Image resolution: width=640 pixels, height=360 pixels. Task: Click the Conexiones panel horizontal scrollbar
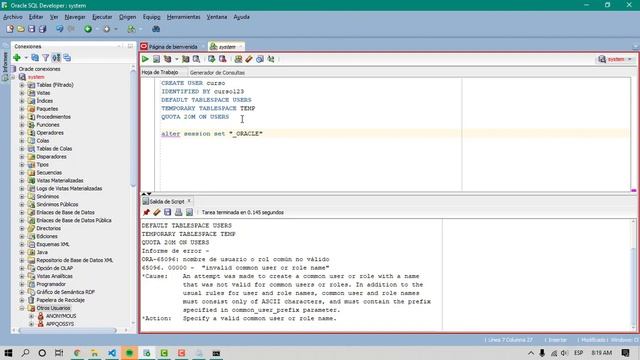[68, 330]
